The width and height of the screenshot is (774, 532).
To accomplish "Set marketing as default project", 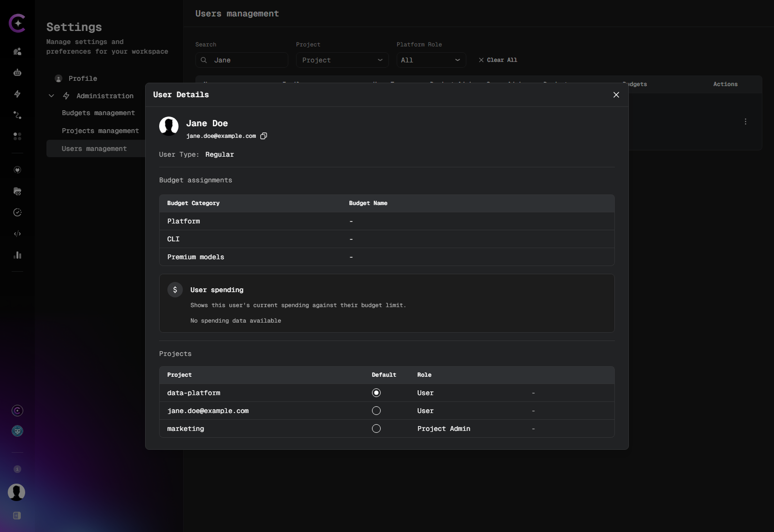I will pyautogui.click(x=376, y=429).
